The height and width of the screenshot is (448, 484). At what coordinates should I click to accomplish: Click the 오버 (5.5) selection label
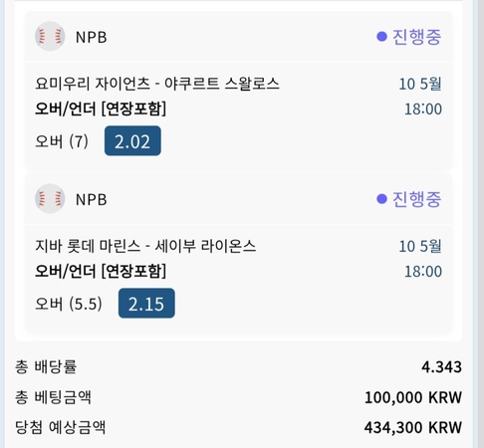click(69, 304)
